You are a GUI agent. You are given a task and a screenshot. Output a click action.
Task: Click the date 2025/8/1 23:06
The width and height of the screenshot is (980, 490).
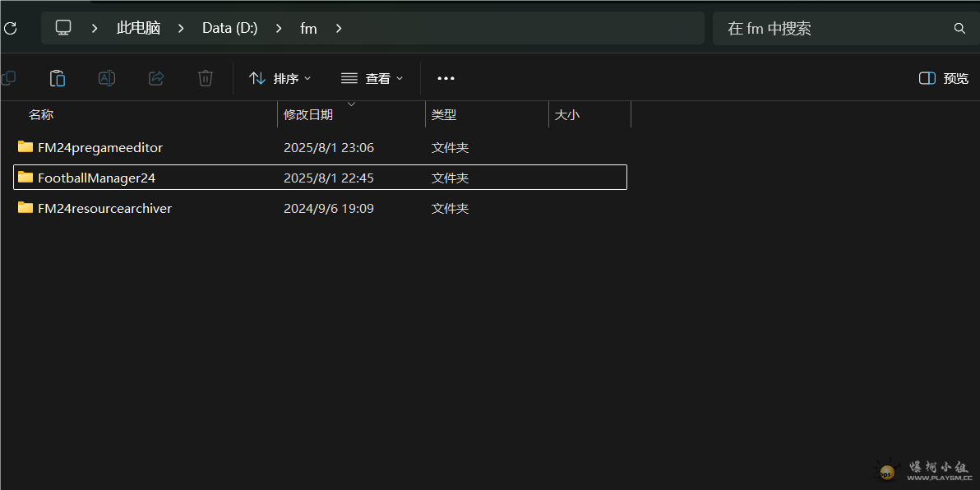[x=329, y=147]
